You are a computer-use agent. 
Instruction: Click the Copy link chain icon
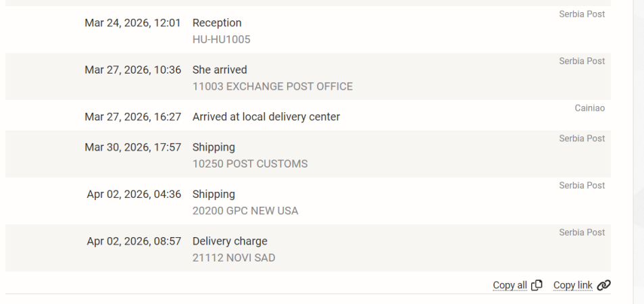click(605, 285)
